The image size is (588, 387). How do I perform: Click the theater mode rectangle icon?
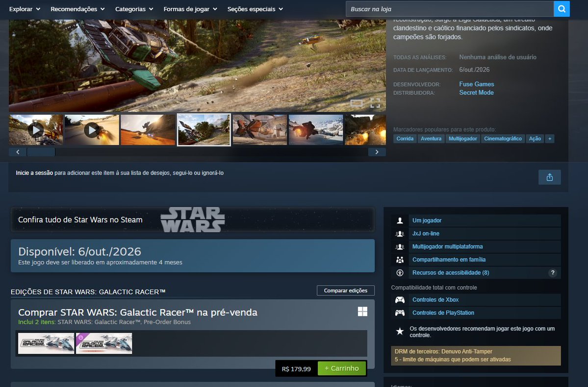(x=356, y=103)
